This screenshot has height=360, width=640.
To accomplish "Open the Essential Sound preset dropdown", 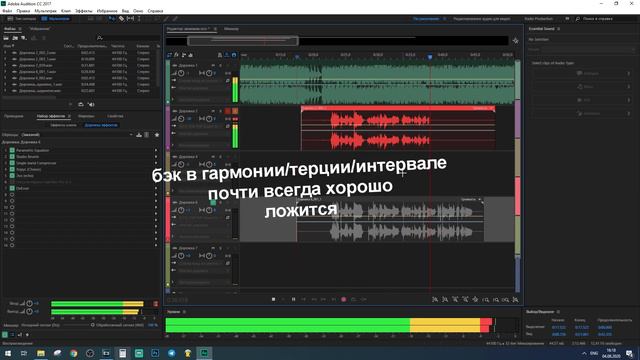I will coord(588,50).
